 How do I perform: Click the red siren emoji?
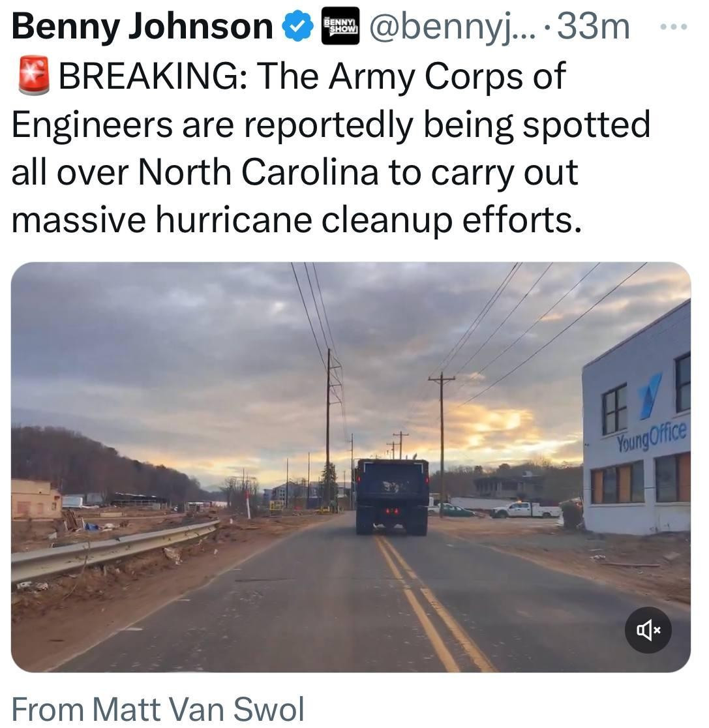pos(33,77)
